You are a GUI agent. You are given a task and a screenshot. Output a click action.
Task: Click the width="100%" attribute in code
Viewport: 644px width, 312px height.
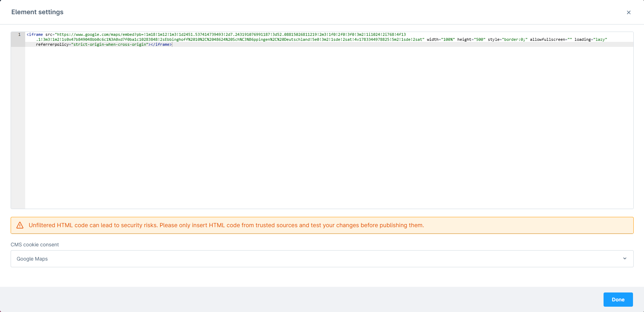[x=441, y=39]
